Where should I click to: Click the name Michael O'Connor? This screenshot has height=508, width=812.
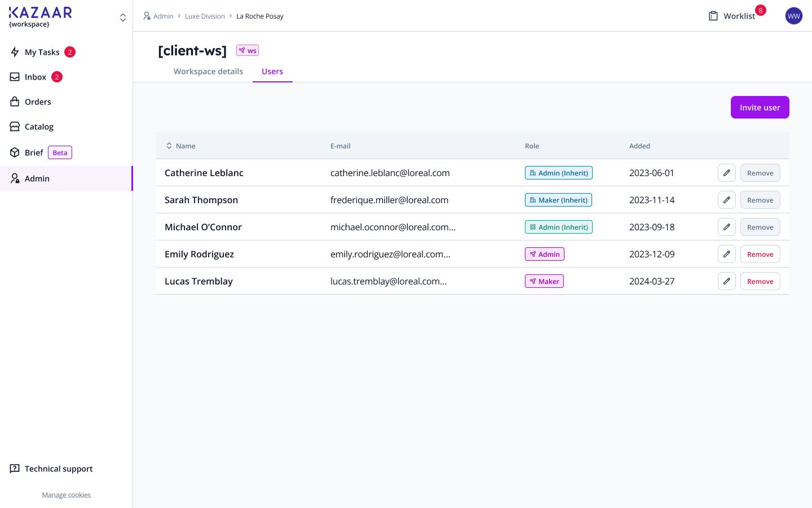click(203, 227)
